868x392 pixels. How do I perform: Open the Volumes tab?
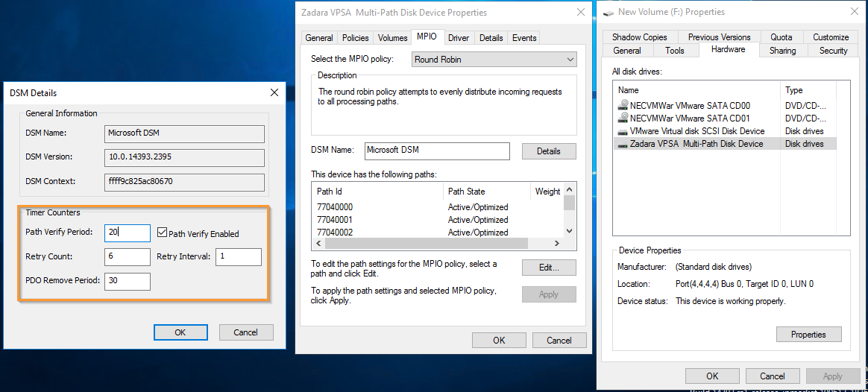392,37
